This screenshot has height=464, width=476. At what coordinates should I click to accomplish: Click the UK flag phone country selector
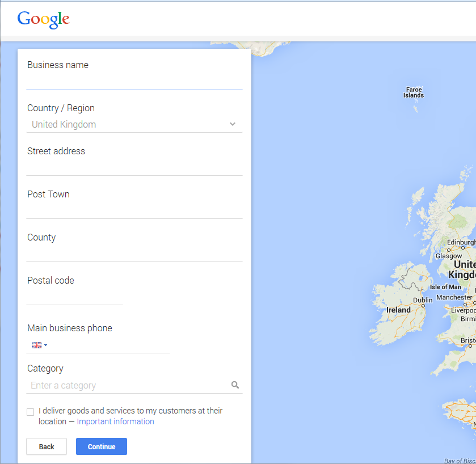pyautogui.click(x=37, y=345)
